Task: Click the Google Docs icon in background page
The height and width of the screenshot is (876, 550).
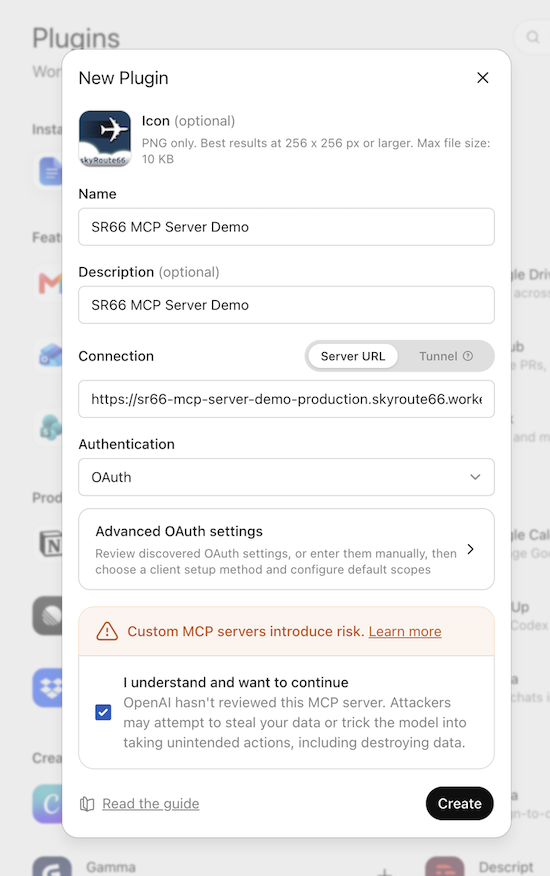Action: click(50, 172)
